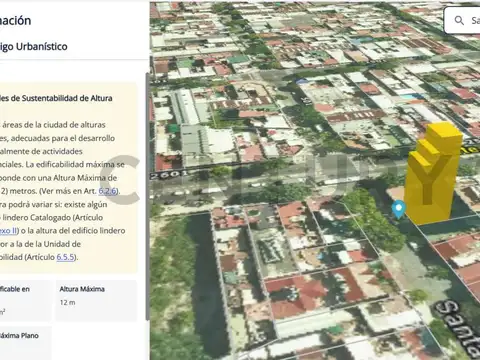Select the yellow 3D building volume
Image resolution: width=480 pixels, height=360 pixels.
[x=433, y=173]
